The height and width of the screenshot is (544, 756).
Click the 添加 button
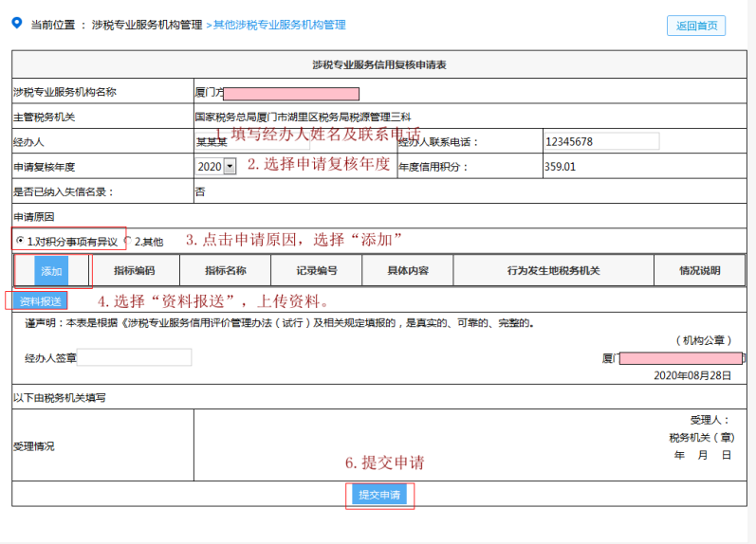tap(51, 271)
